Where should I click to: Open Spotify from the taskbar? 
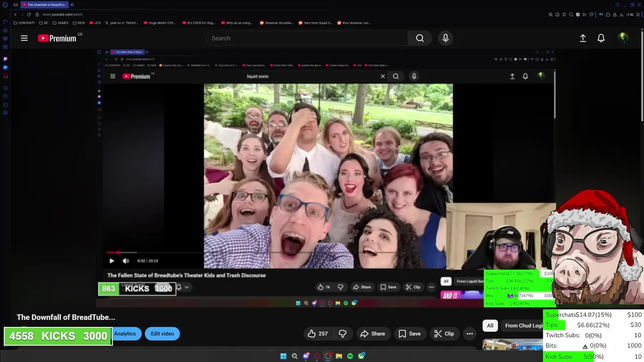tap(350, 356)
